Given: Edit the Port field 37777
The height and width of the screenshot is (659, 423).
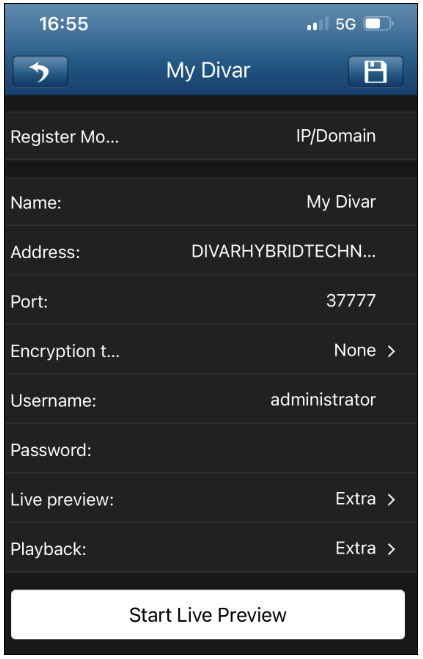Looking at the screenshot, I should 211,301.
